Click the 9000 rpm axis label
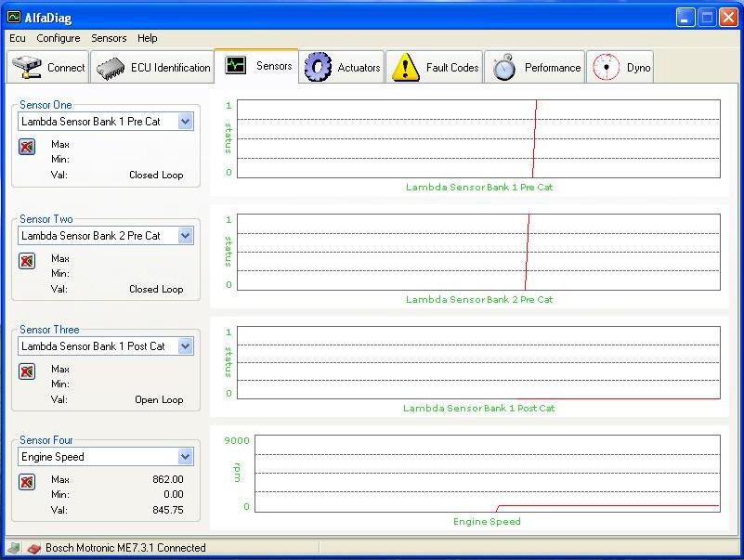 coord(237,440)
